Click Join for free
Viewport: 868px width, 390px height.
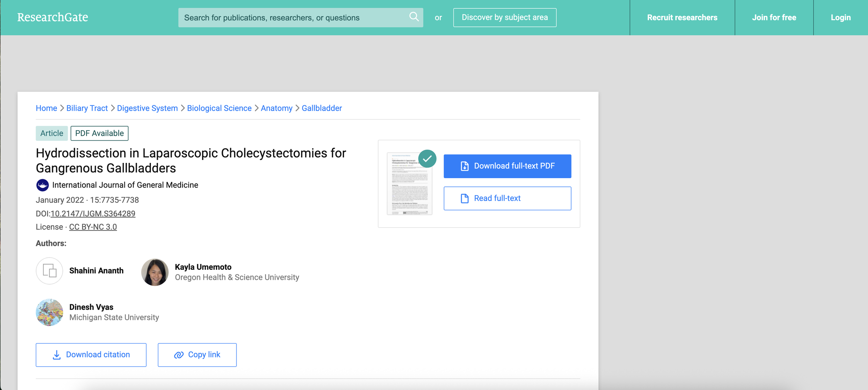tap(774, 18)
